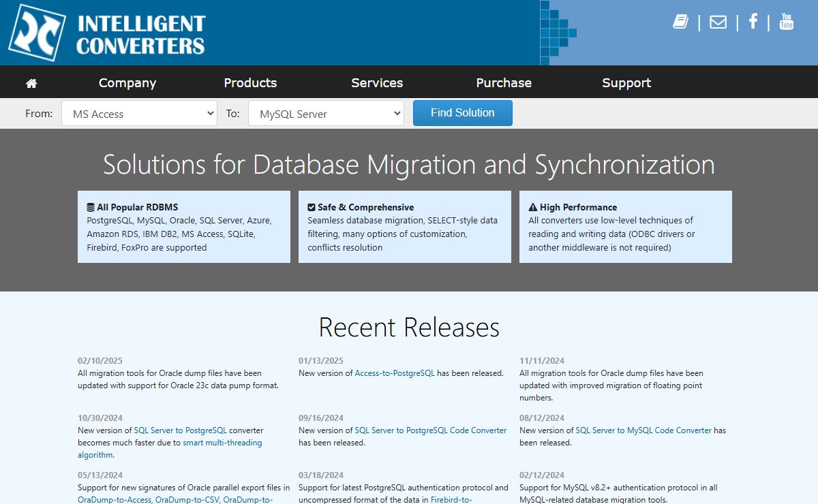
Task: Open the Company menu
Action: point(127,82)
